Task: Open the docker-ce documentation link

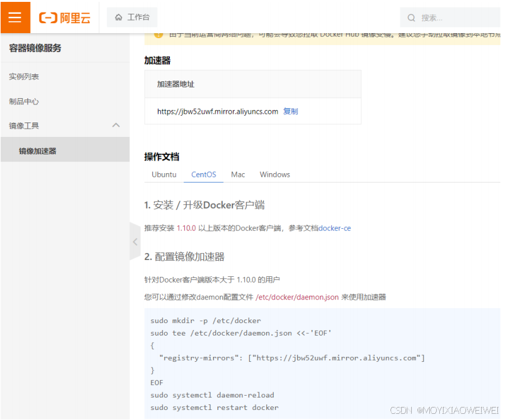Action: [x=335, y=228]
